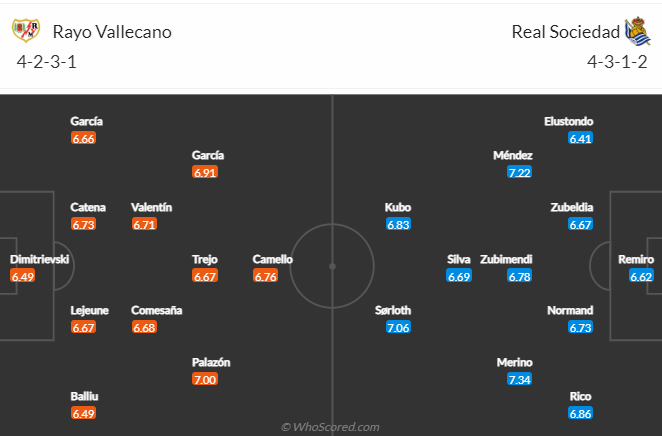Click the Real Sociedad club crest
662x436 pixels.
tap(638, 31)
